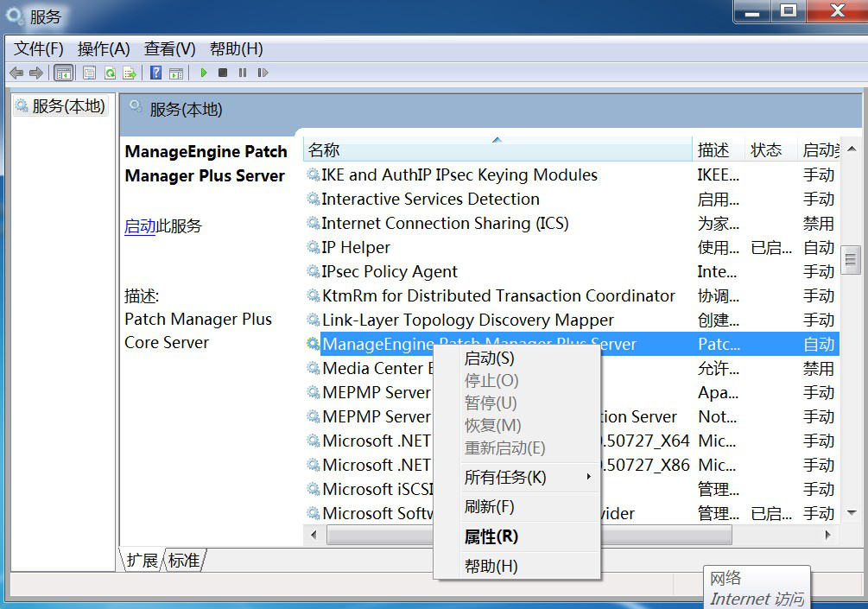Open the 操作(A) menu
This screenshot has width=868, height=609.
[104, 48]
